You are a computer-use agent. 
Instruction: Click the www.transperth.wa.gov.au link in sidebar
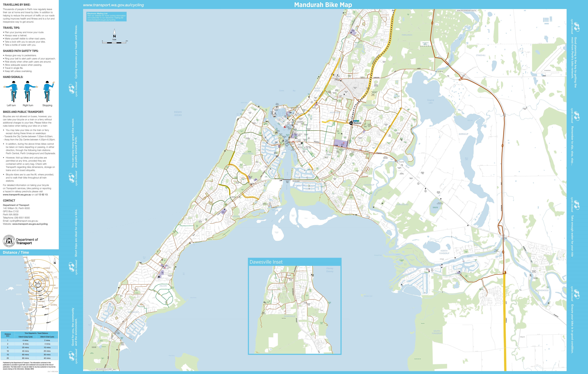click(17, 195)
